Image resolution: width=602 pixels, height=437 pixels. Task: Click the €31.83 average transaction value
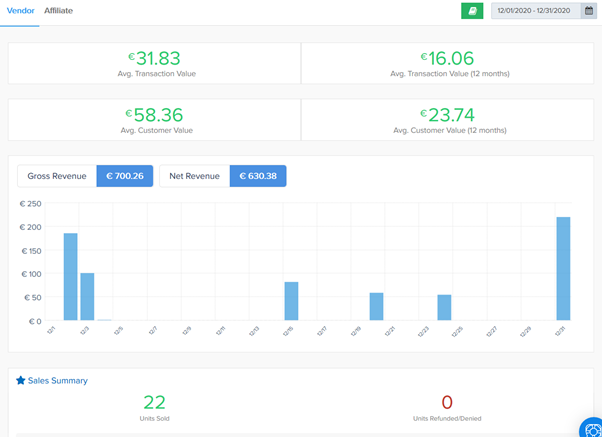pos(154,58)
